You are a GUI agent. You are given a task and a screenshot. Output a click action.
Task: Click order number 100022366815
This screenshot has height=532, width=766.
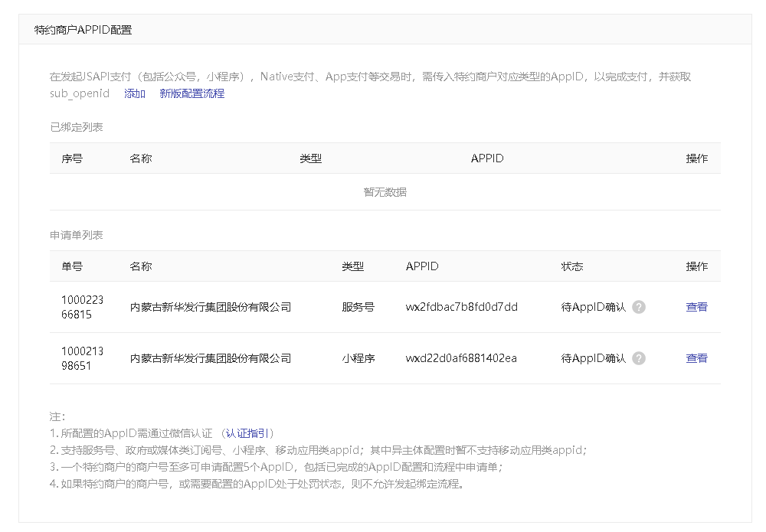pyautogui.click(x=82, y=307)
